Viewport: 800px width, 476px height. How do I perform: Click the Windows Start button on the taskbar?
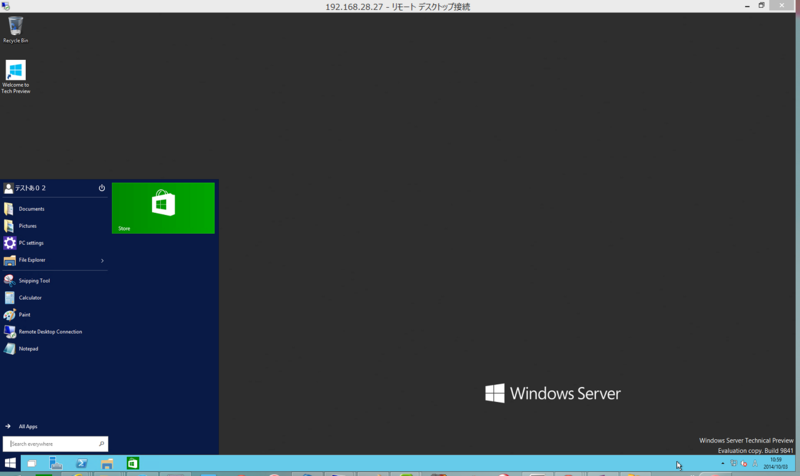(x=10, y=463)
